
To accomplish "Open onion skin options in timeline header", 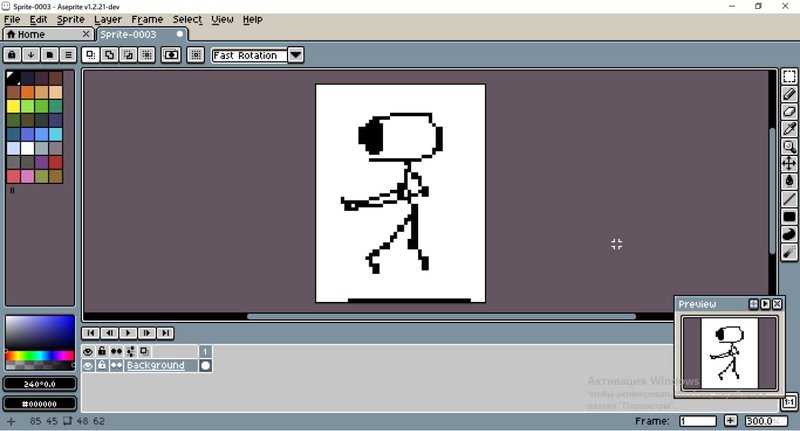I will click(x=131, y=351).
